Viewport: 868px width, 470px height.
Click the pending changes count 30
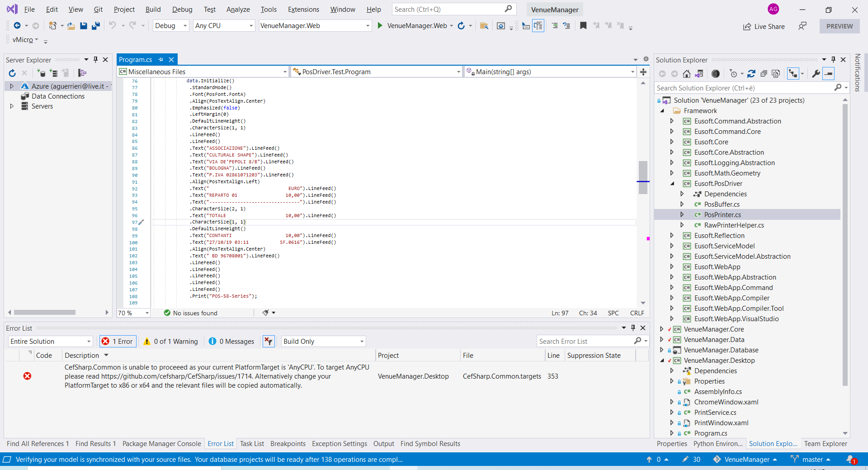point(692,460)
